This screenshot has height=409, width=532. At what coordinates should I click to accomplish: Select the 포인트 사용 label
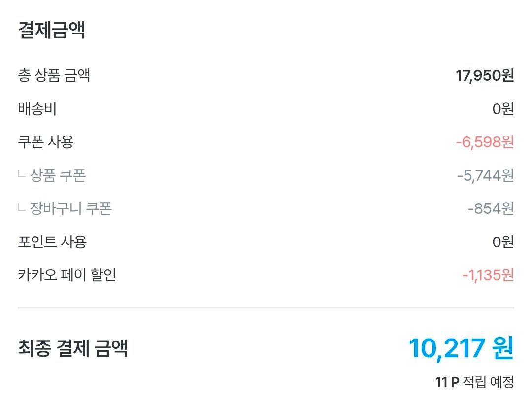52,241
